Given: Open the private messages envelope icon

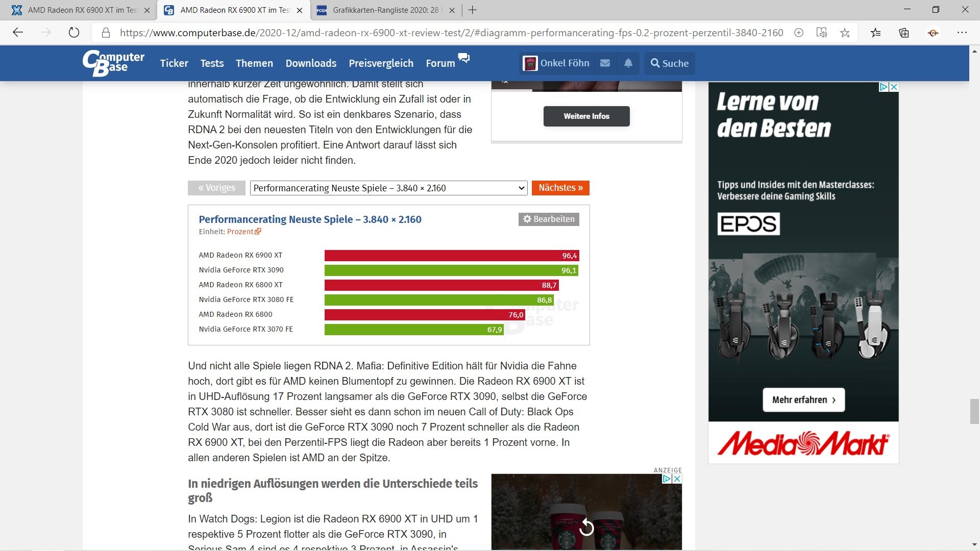Looking at the screenshot, I should [605, 63].
